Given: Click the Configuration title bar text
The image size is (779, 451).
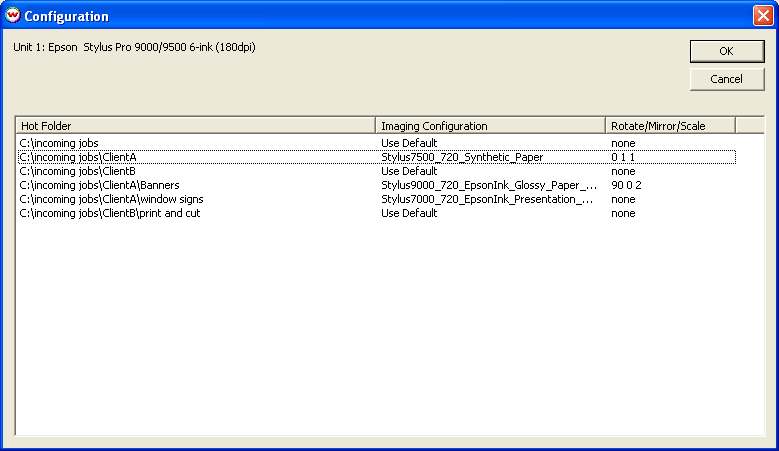Looking at the screenshot, I should [66, 17].
